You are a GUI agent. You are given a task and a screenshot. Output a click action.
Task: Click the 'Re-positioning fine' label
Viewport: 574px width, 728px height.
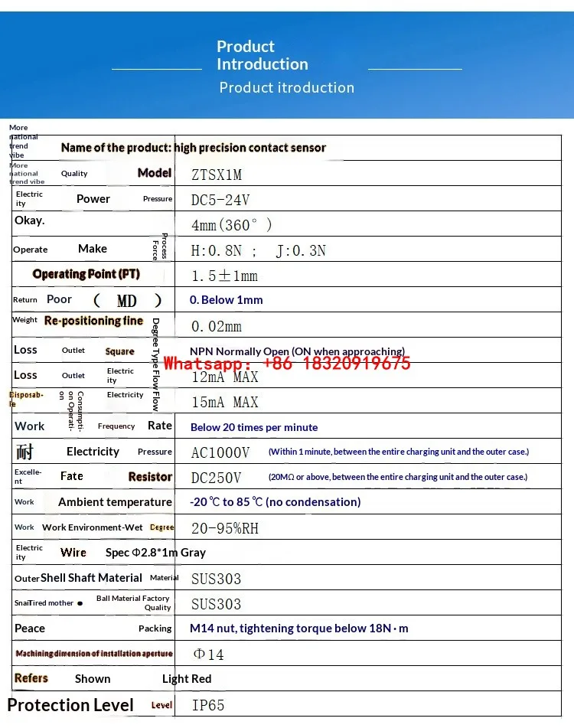click(x=93, y=321)
